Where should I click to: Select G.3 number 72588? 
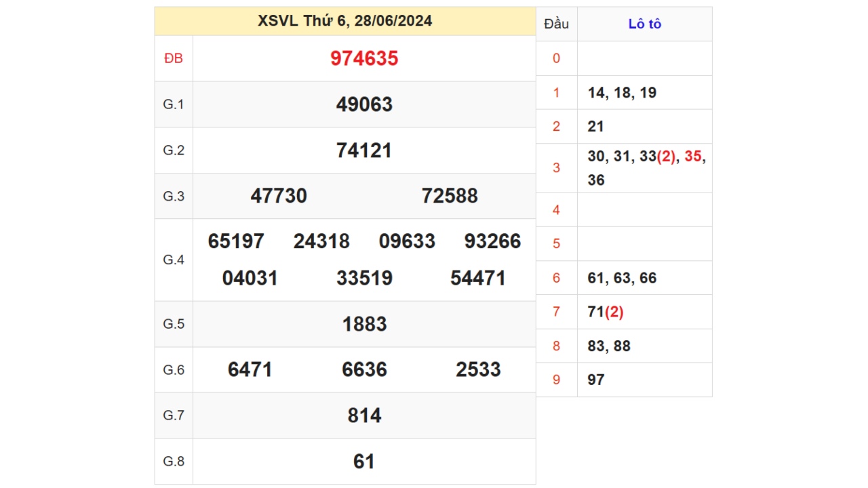pyautogui.click(x=450, y=196)
